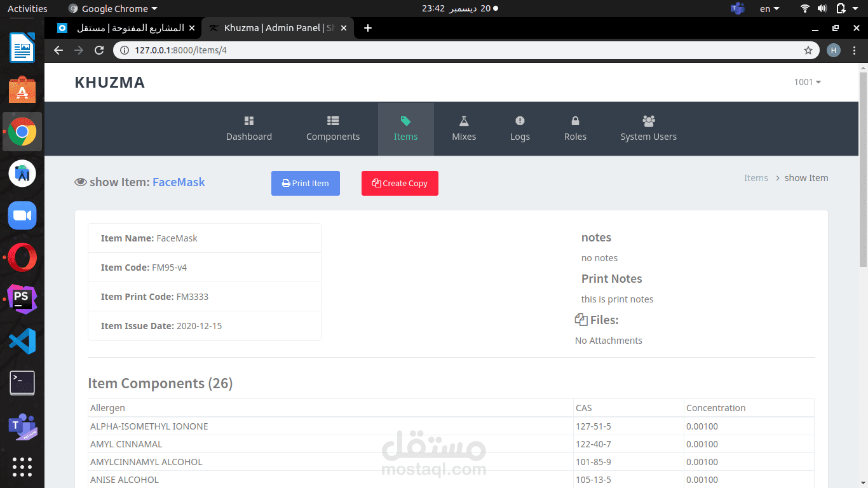The height and width of the screenshot is (488, 868).
Task: Follow the Items breadcrumb link
Action: 756,178
